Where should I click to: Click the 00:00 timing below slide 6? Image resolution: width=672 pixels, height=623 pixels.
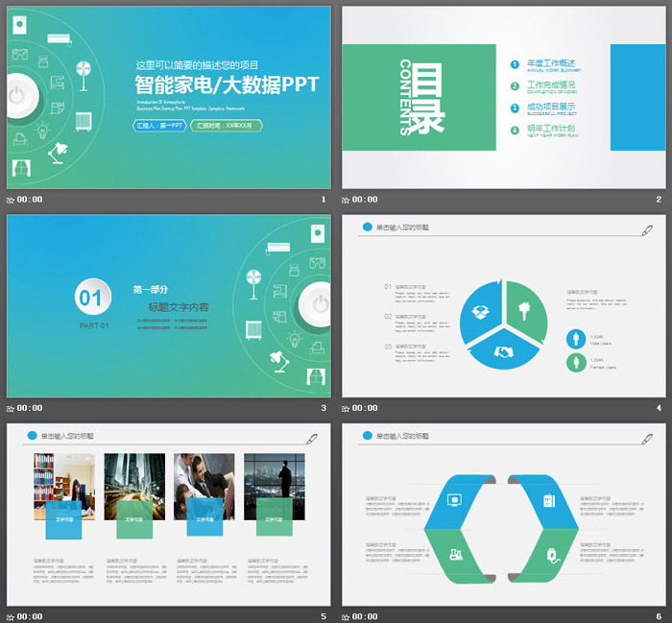click(365, 616)
